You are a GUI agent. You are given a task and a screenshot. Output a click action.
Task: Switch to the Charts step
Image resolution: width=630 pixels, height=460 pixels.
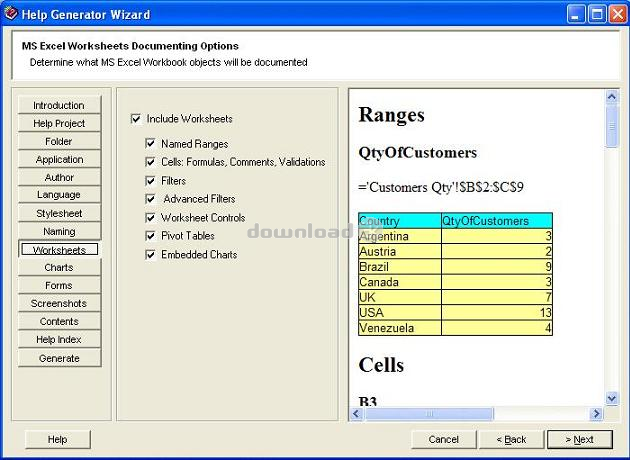tap(59, 268)
